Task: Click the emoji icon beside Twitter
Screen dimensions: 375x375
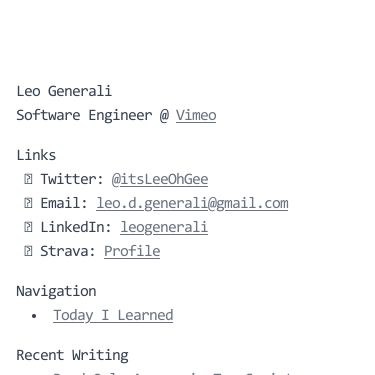Action: click(x=28, y=179)
